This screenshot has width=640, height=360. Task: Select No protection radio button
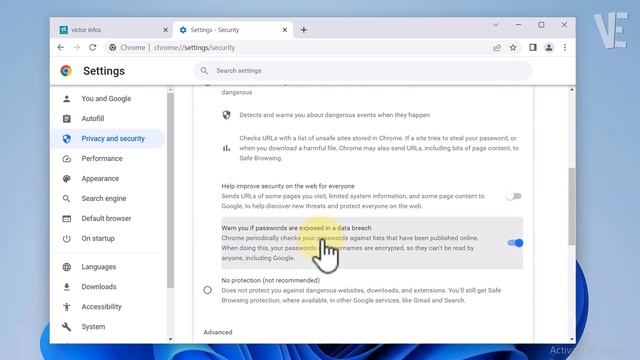pyautogui.click(x=208, y=290)
